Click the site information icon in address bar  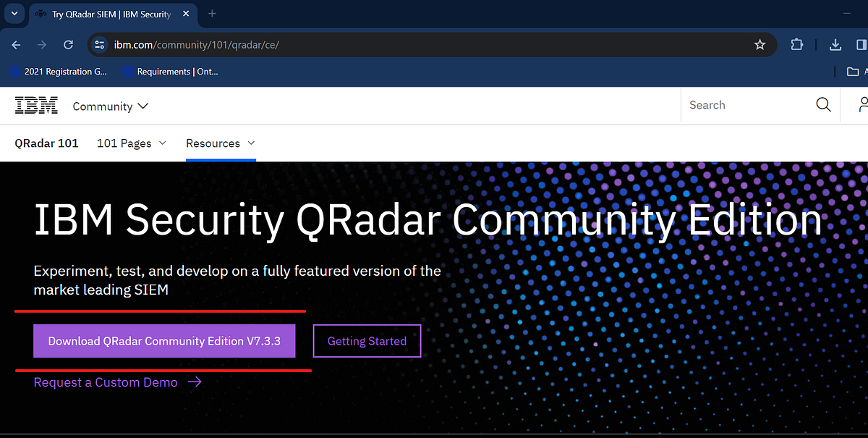click(x=99, y=44)
